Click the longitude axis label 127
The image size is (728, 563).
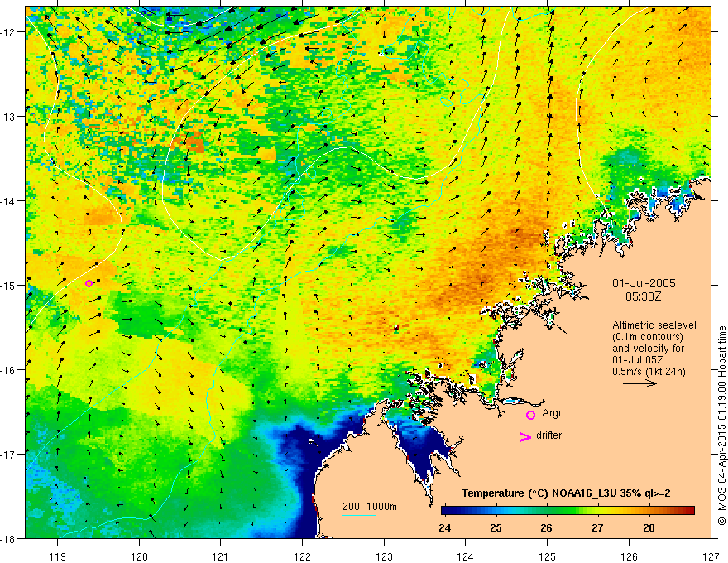[x=711, y=556]
